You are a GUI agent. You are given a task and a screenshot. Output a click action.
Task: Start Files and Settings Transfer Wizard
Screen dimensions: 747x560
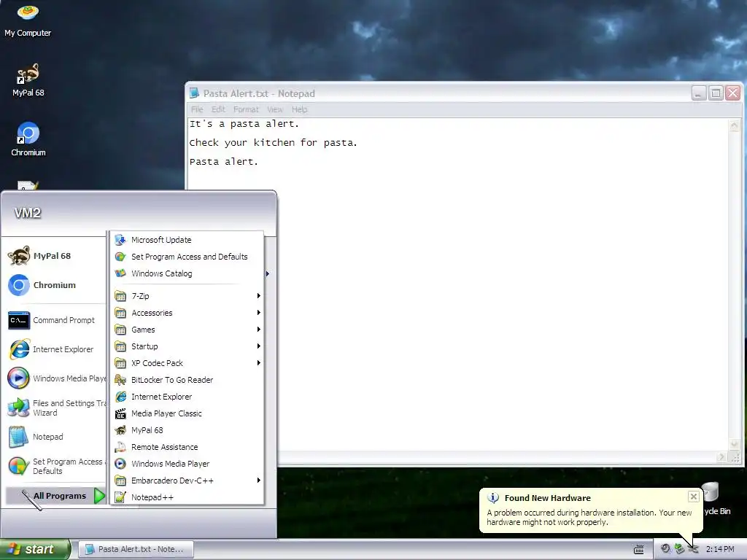(x=56, y=408)
